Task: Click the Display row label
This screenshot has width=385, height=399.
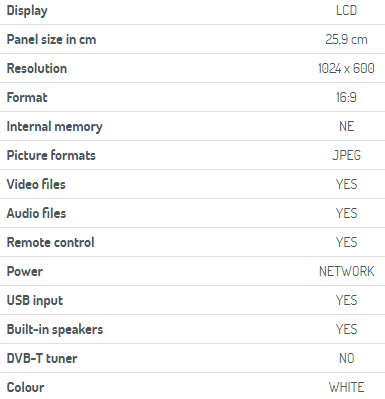Action: tap(27, 11)
